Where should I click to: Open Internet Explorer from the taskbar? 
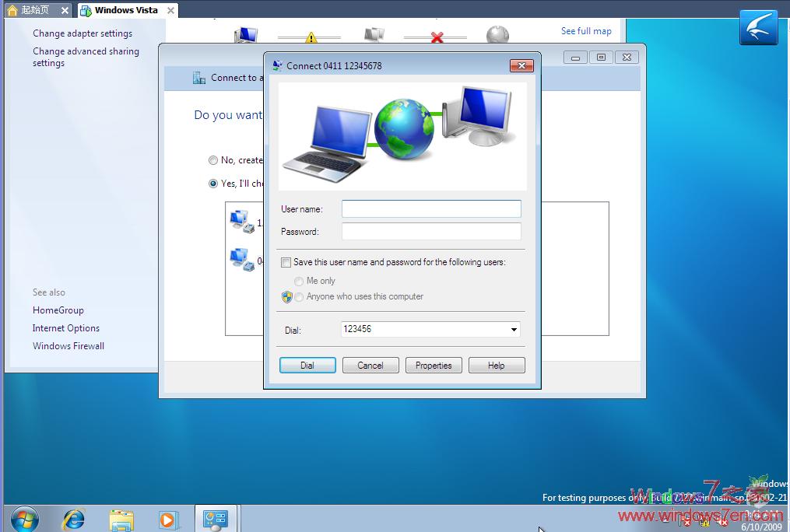click(x=73, y=518)
